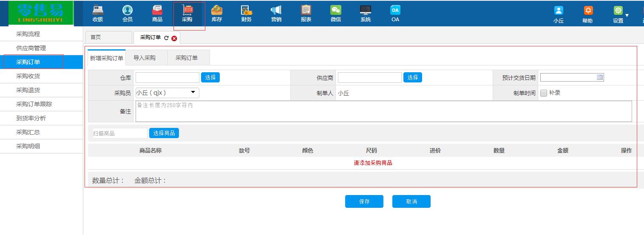Open the 设置 settings gear menu
Image resolution: width=644 pixels, height=235 pixels.
[x=618, y=11]
